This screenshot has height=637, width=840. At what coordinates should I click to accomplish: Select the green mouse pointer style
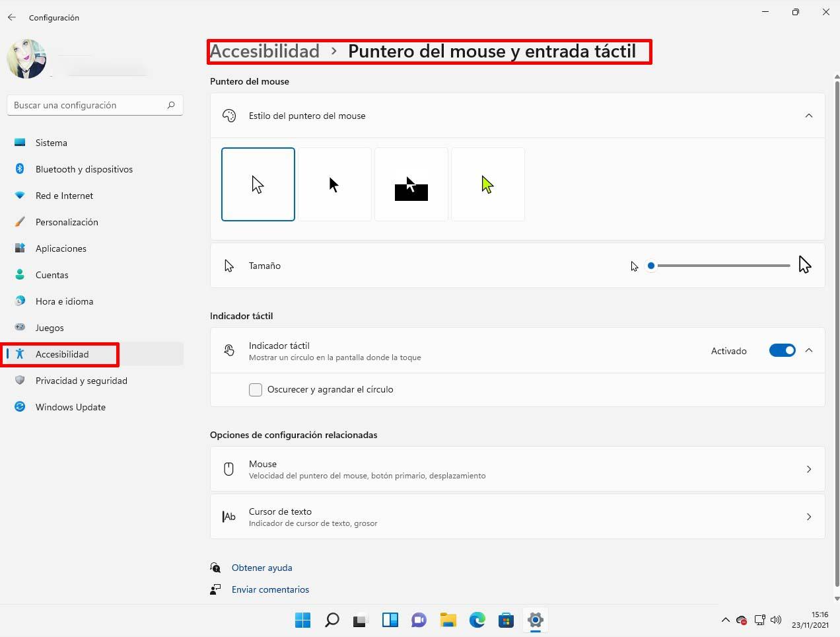tap(487, 184)
